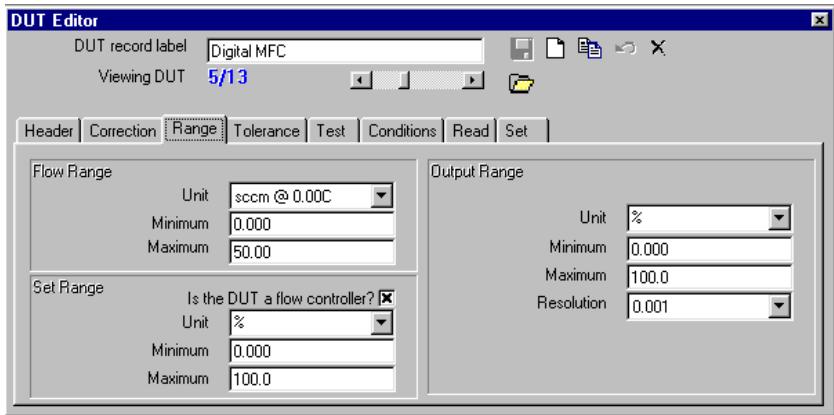Open the Read tab
Screen dimensions: 834x415
(471, 131)
